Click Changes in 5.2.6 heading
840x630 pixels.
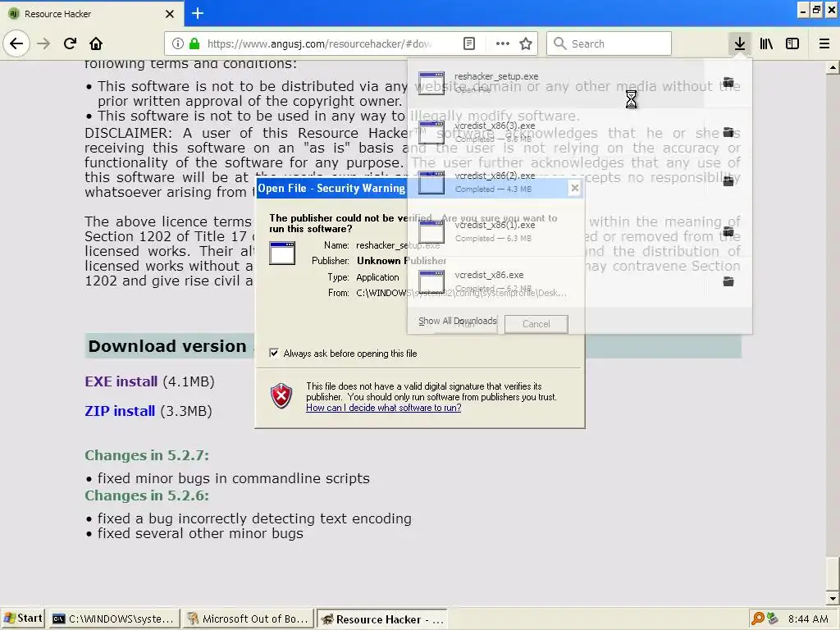click(x=147, y=495)
